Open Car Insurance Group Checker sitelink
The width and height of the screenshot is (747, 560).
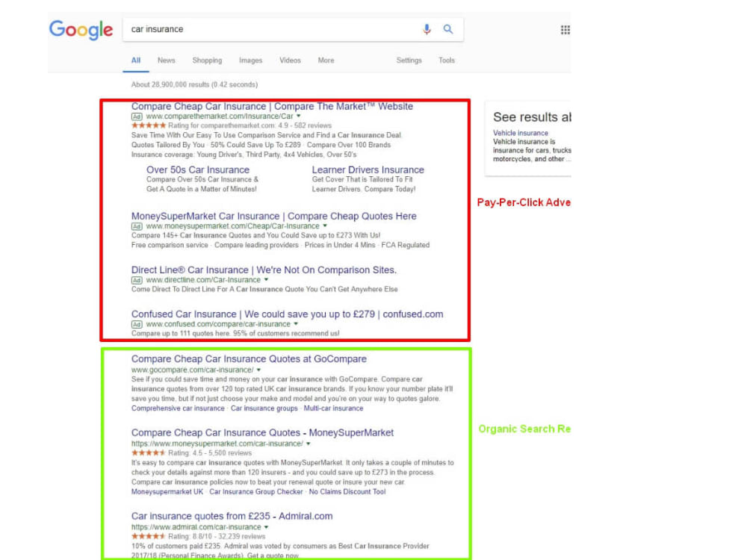[255, 492]
